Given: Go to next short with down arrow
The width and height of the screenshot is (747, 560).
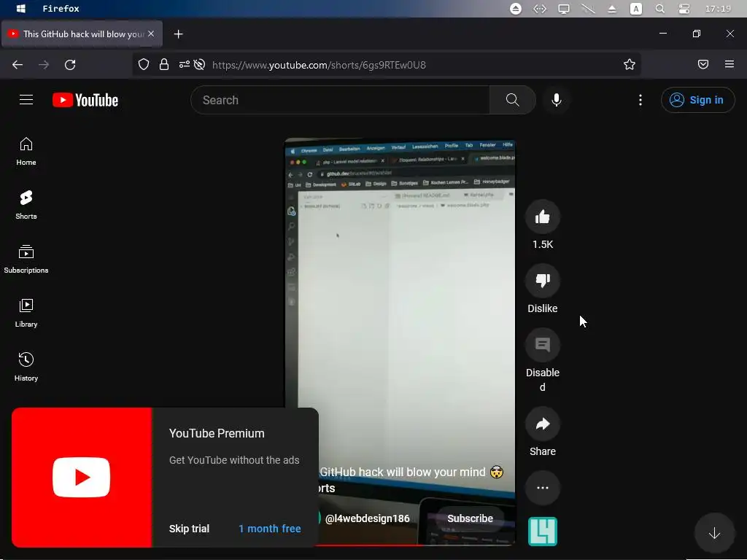Looking at the screenshot, I should pyautogui.click(x=714, y=533).
